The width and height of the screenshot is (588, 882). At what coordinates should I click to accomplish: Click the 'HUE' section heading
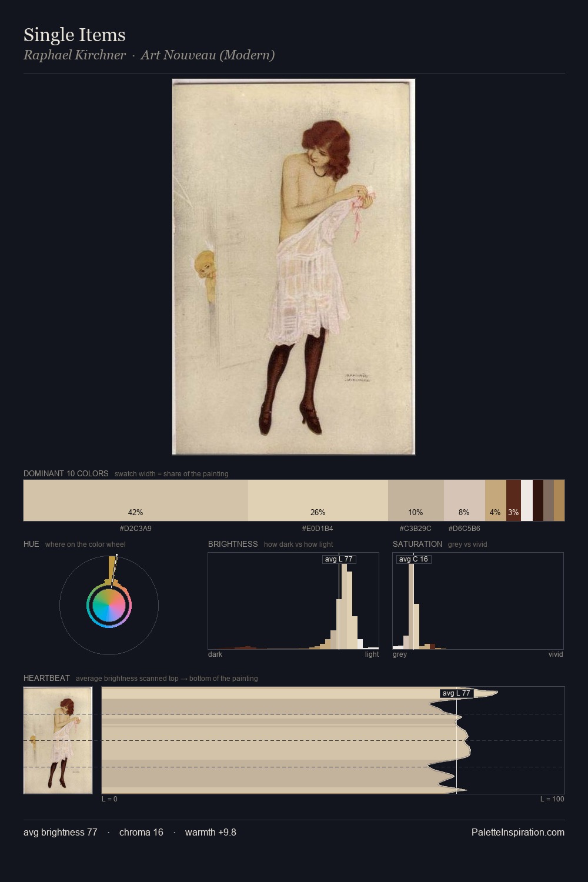[x=31, y=544]
